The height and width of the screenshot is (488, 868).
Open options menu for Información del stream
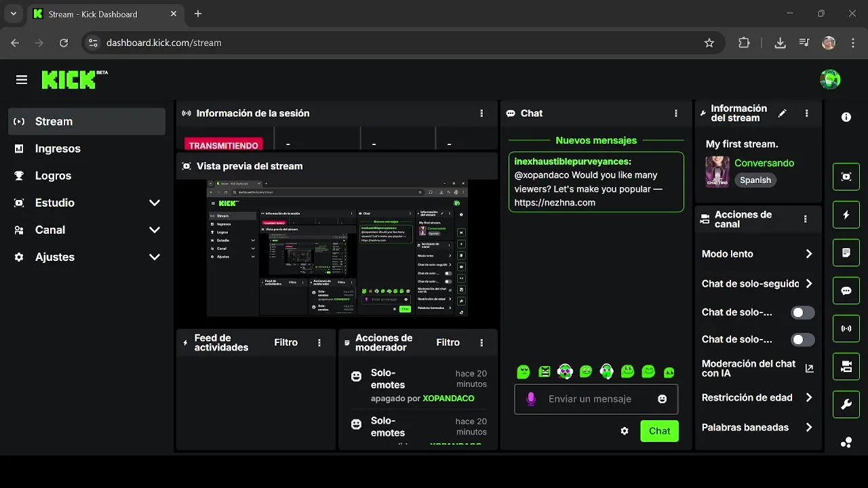(x=806, y=113)
